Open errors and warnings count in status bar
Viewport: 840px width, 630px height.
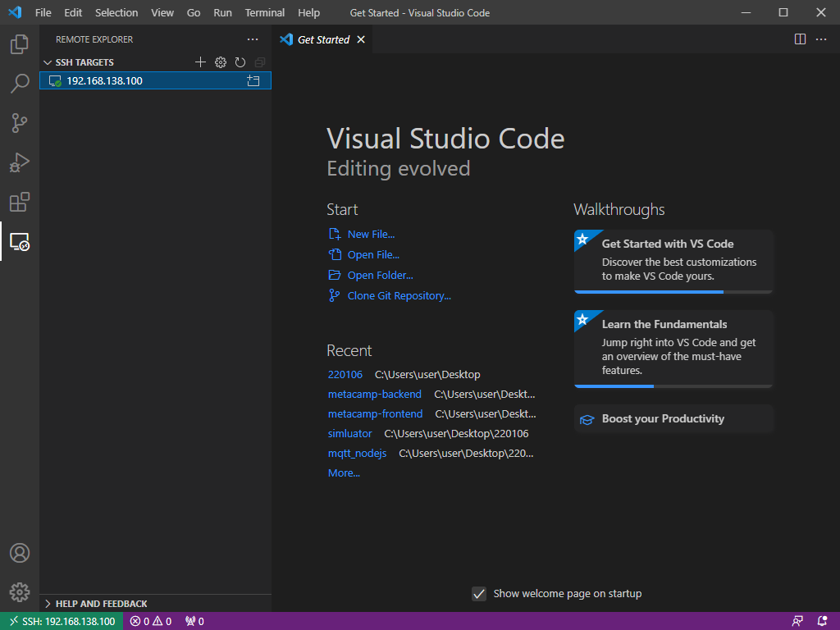click(x=151, y=622)
